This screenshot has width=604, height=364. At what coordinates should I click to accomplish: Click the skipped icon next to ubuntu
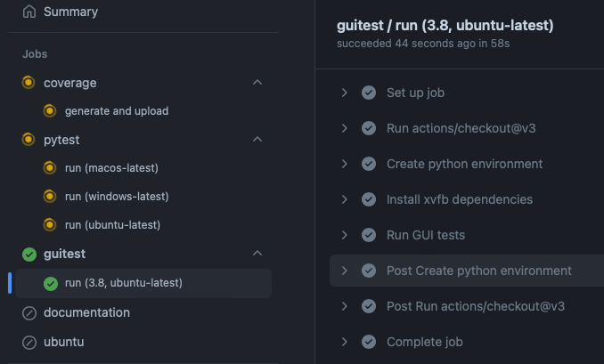29,343
